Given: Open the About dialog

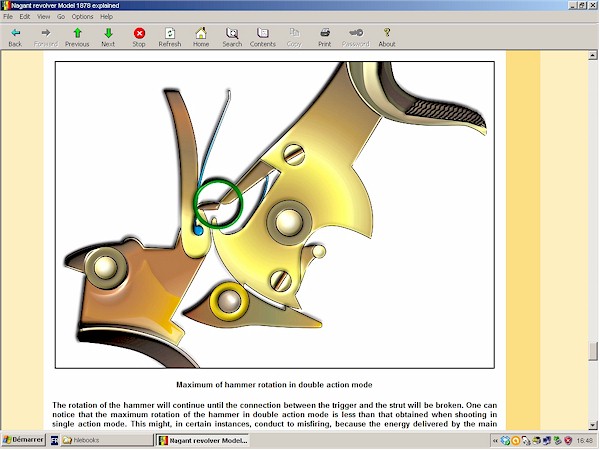Looking at the screenshot, I should (387, 38).
